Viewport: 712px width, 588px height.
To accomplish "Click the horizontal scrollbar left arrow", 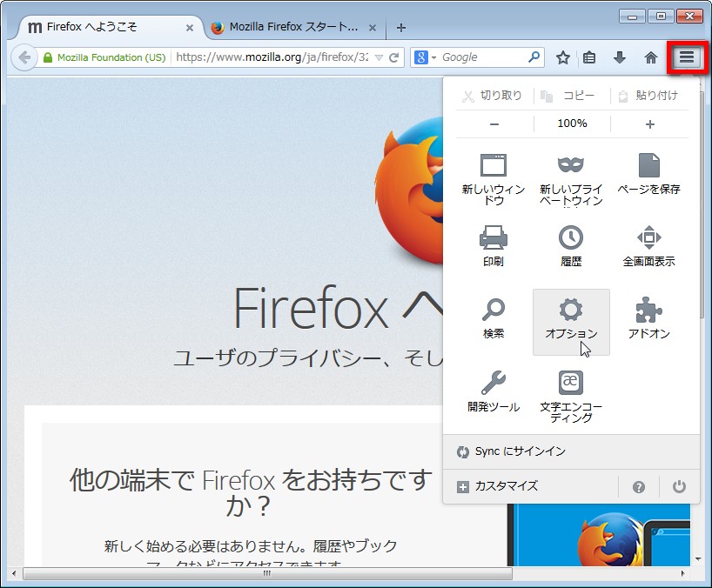I will (14, 573).
